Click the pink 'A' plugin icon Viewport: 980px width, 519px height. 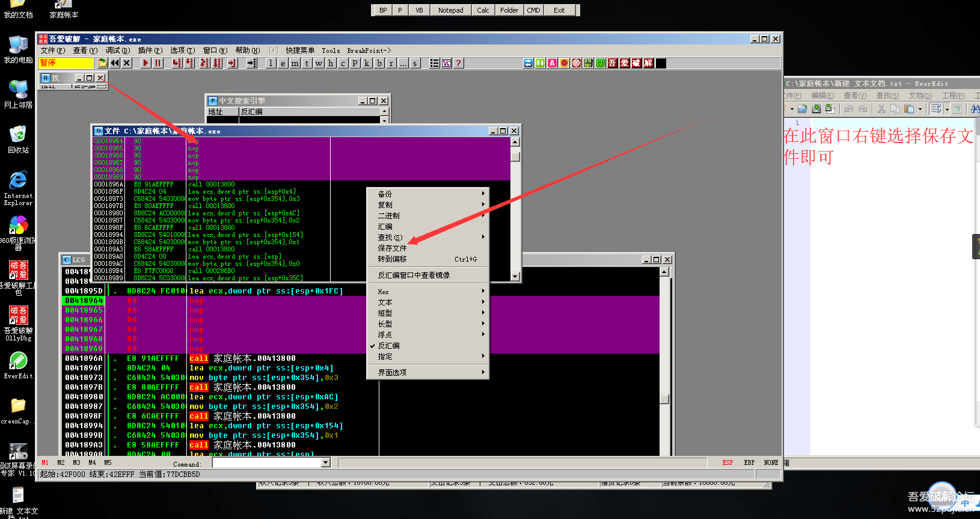(x=553, y=63)
